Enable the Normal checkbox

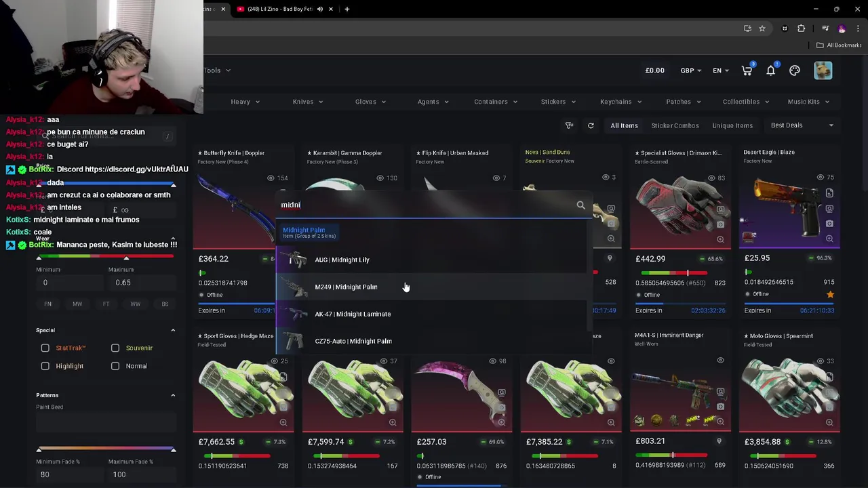tap(115, 366)
